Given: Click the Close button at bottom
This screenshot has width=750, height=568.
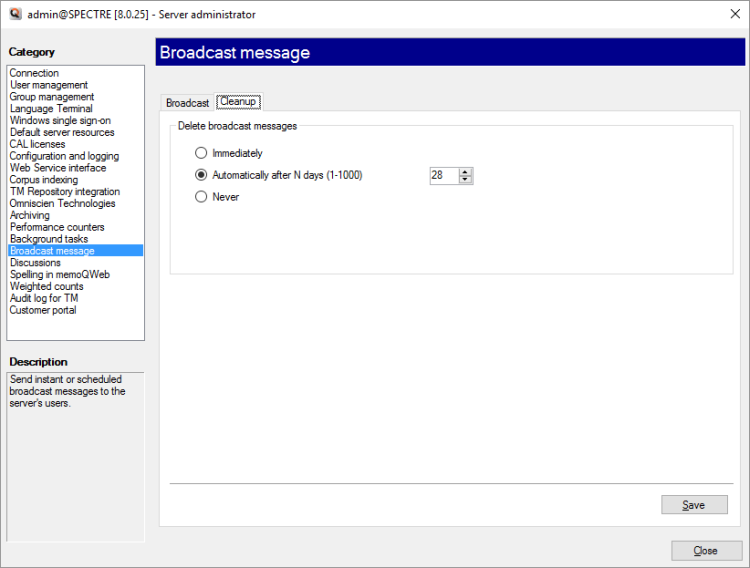Looking at the screenshot, I should click(706, 551).
